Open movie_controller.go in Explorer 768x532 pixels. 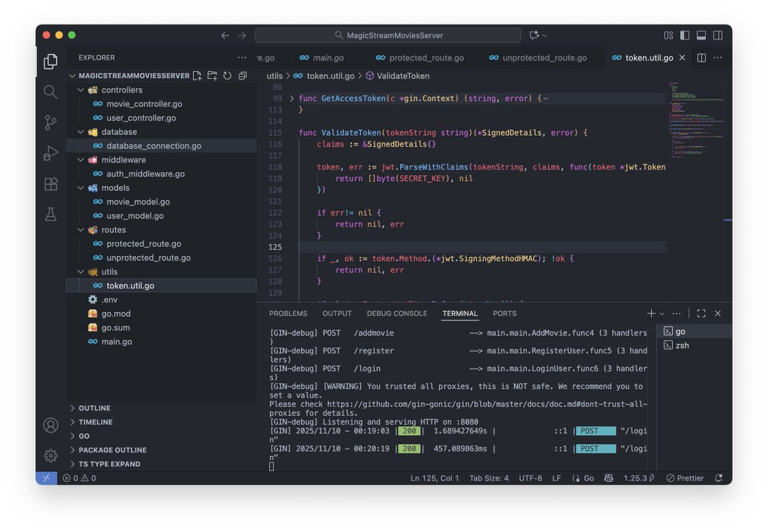click(145, 104)
